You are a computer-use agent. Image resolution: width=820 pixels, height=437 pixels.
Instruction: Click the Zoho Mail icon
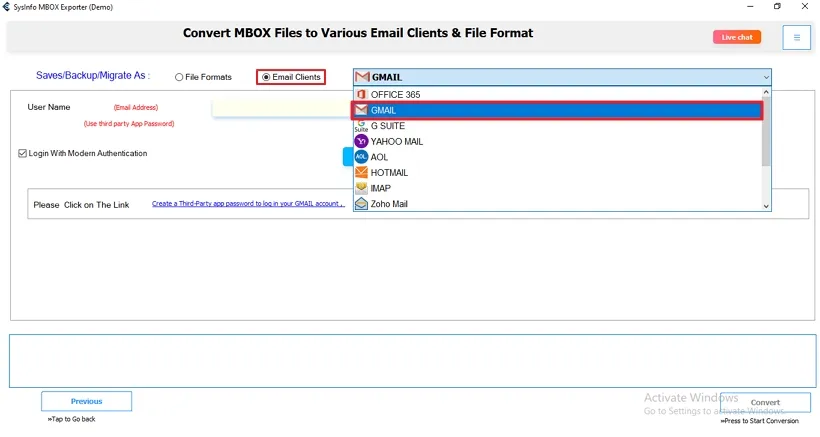[361, 204]
